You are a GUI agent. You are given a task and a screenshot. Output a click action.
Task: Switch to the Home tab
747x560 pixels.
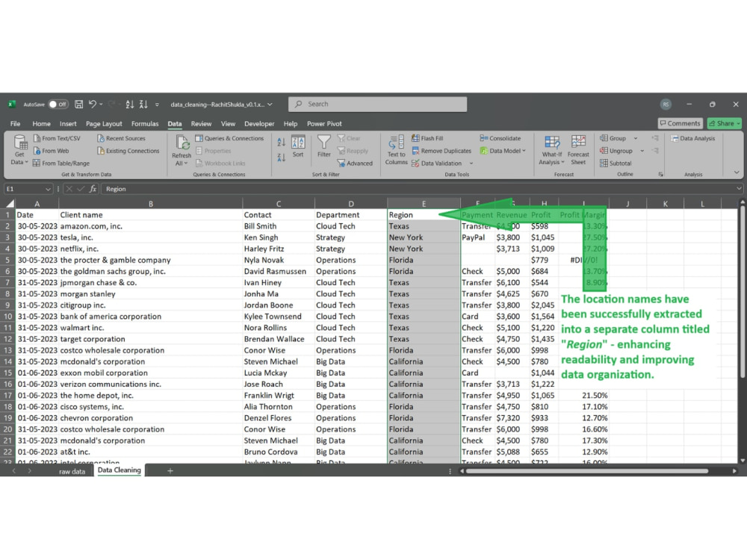(41, 123)
